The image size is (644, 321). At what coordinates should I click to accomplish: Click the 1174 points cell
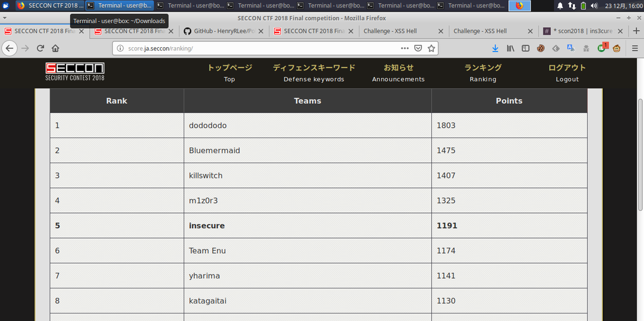509,251
